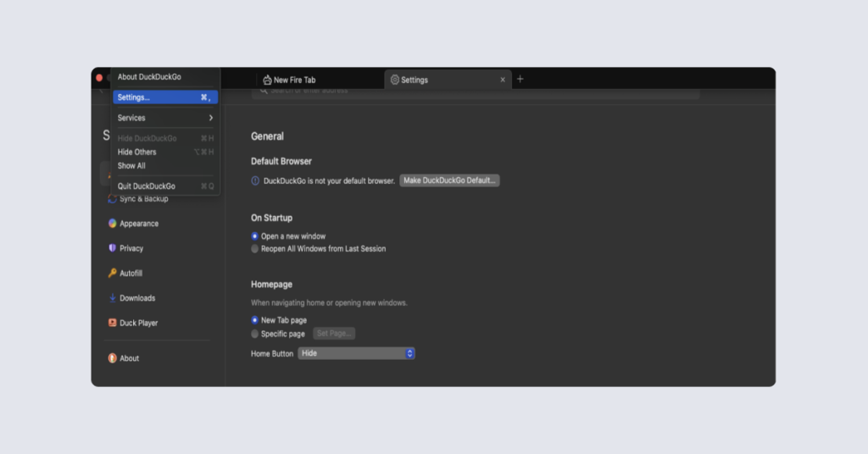Select Show All menu item
This screenshot has width=868, height=454.
coord(165,166)
